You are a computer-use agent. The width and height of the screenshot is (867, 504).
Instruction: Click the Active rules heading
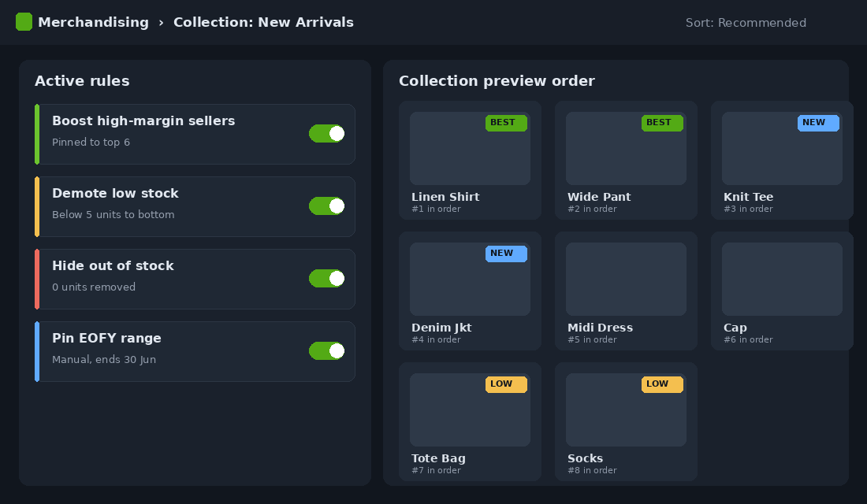point(82,80)
